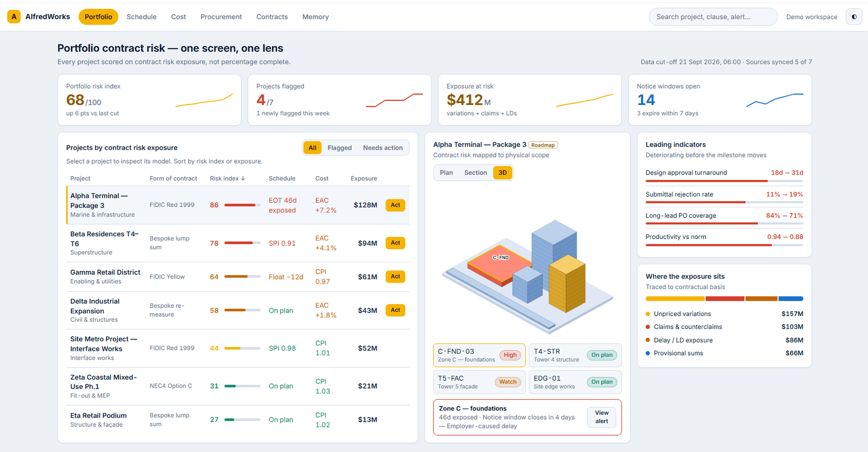Screen dimensions: 868x452
Task: Click the exposure breakdown color bar
Action: (x=724, y=299)
